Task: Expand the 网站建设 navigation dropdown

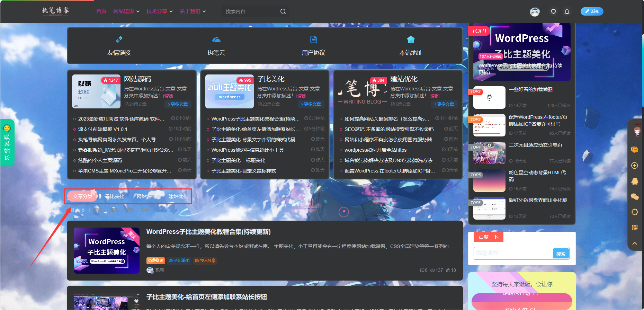Action: pos(126,11)
